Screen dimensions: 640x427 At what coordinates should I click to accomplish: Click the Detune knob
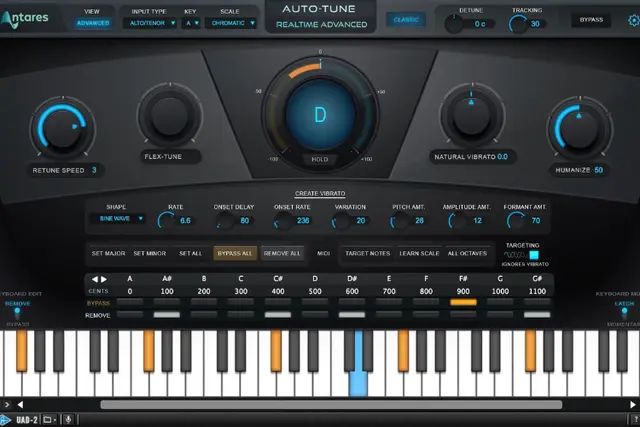(x=454, y=24)
